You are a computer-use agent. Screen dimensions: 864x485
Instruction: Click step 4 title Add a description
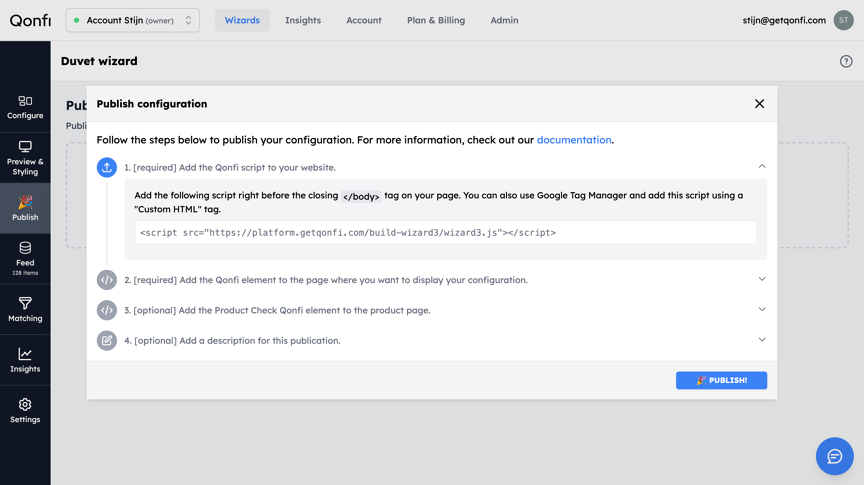[232, 341]
